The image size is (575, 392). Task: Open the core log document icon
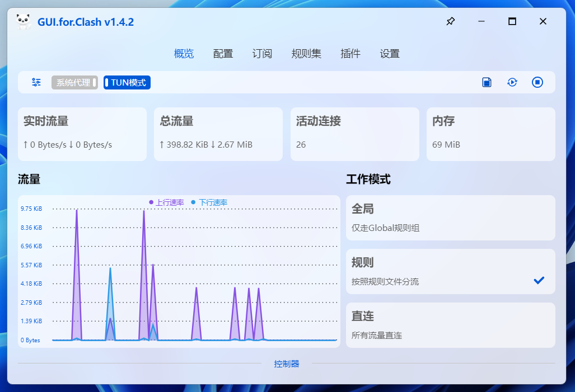coord(487,82)
